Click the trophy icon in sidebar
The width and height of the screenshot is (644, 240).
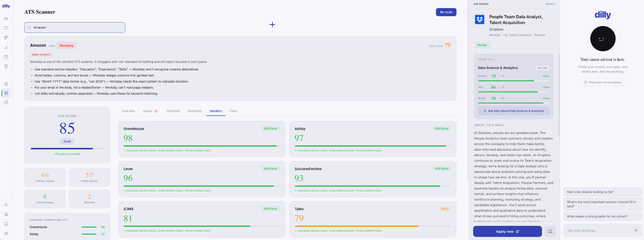tap(6, 67)
